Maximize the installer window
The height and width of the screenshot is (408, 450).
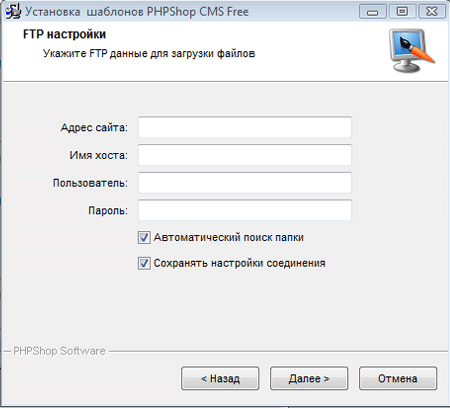(x=402, y=12)
